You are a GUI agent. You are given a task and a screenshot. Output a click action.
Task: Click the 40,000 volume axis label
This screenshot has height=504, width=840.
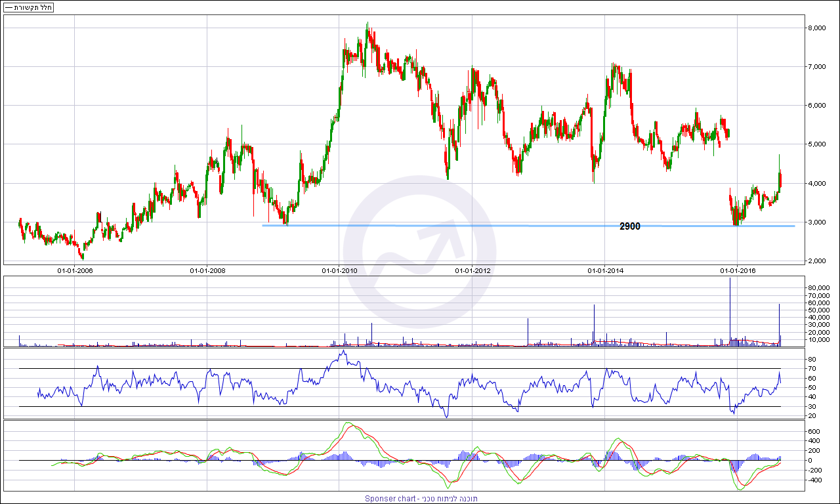click(820, 318)
